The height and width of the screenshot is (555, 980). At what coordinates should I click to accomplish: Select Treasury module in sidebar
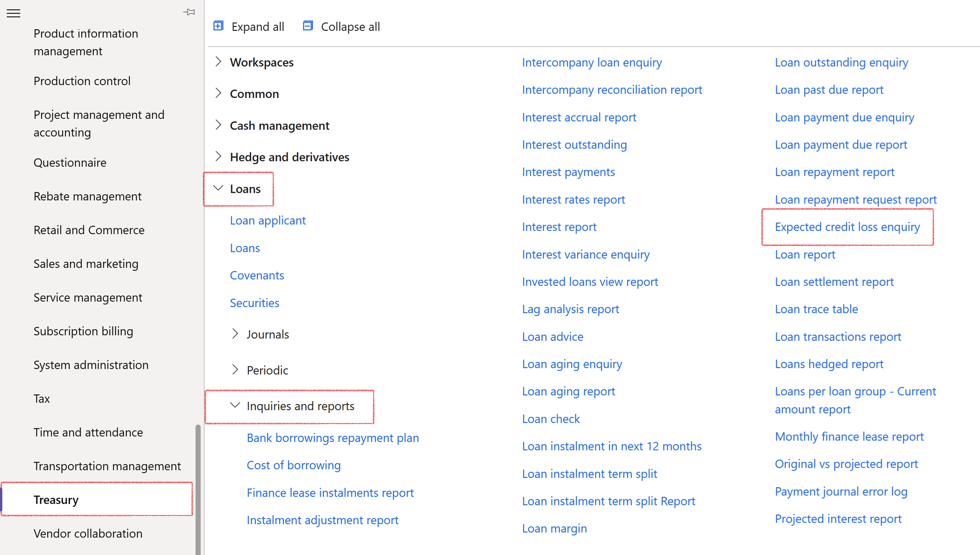pyautogui.click(x=56, y=499)
